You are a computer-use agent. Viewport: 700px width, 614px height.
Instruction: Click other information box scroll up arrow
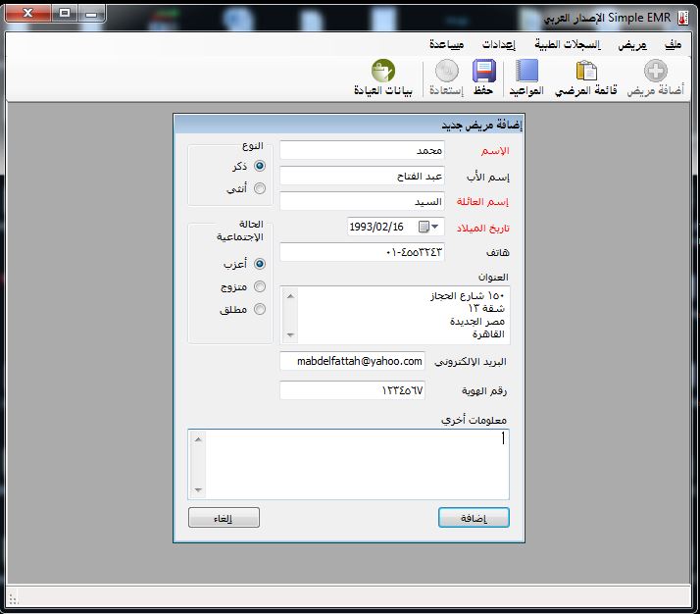pyautogui.click(x=198, y=439)
